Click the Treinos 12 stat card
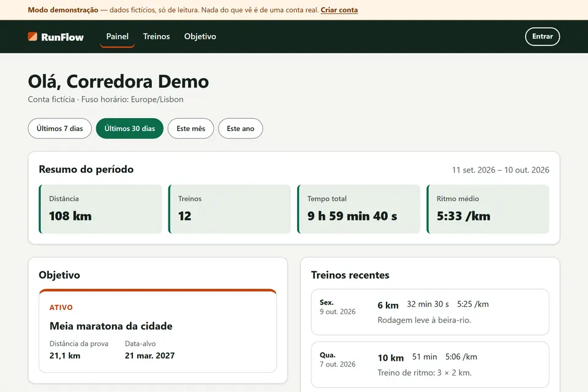This screenshot has width=588, height=392. [230, 209]
